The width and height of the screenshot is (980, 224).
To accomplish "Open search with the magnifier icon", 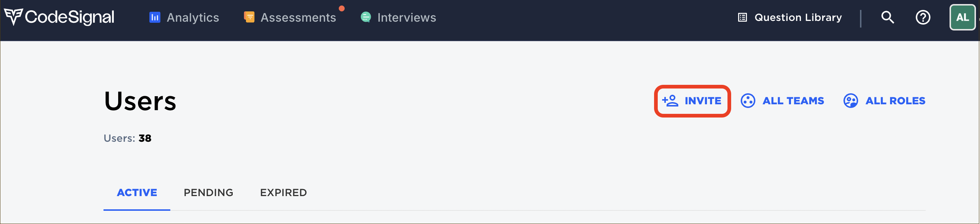I will tap(888, 17).
